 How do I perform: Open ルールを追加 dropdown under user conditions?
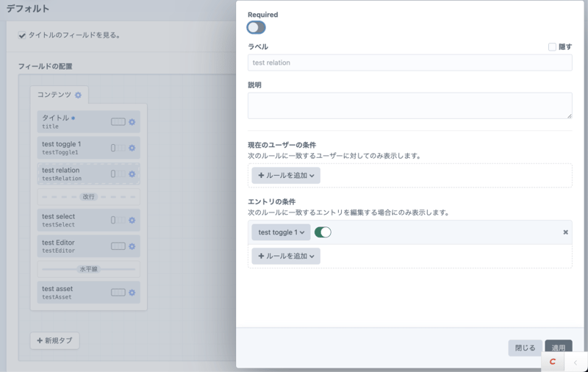point(286,176)
